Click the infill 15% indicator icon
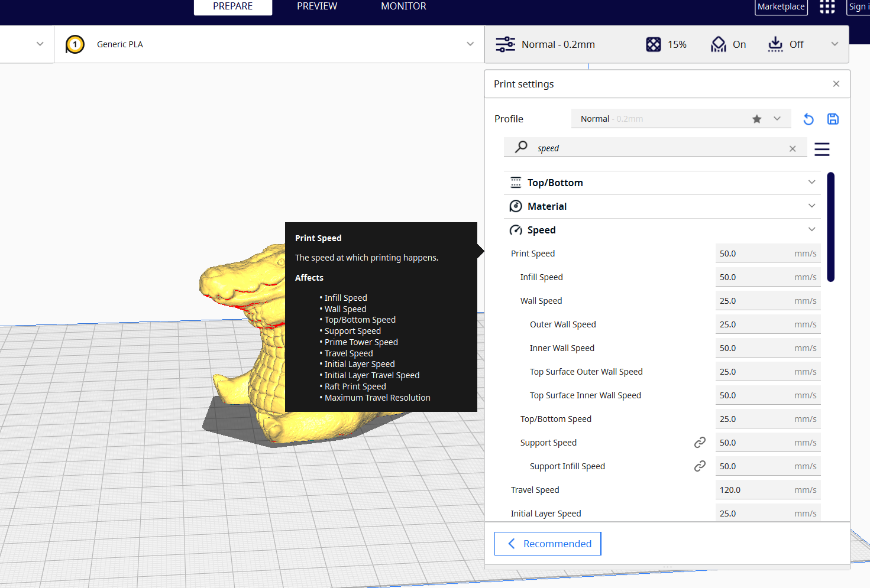 tap(654, 44)
